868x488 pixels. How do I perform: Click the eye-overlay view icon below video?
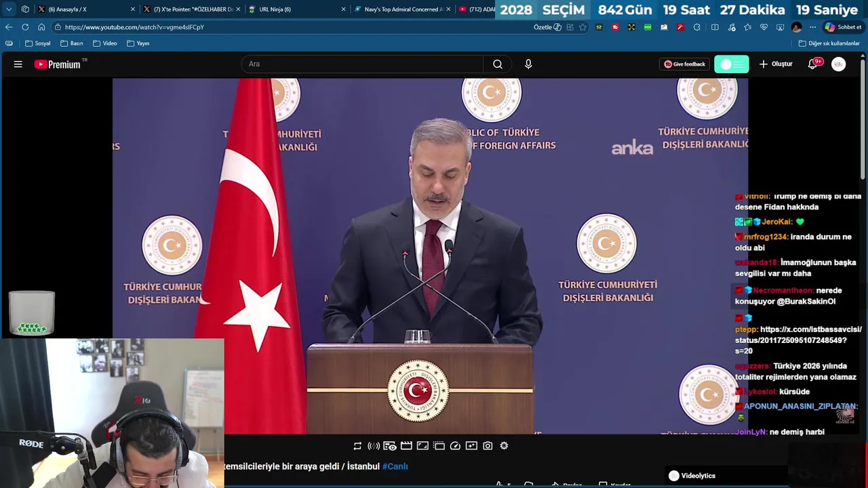point(390,446)
